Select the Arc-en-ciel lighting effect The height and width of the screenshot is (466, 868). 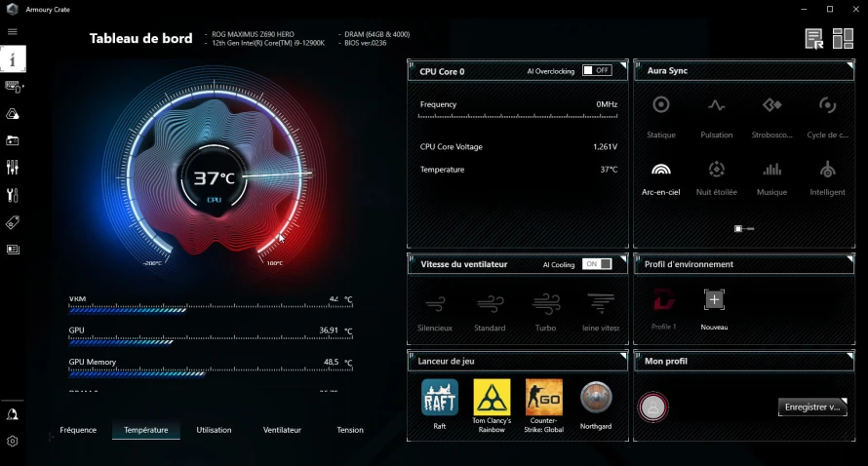click(660, 178)
